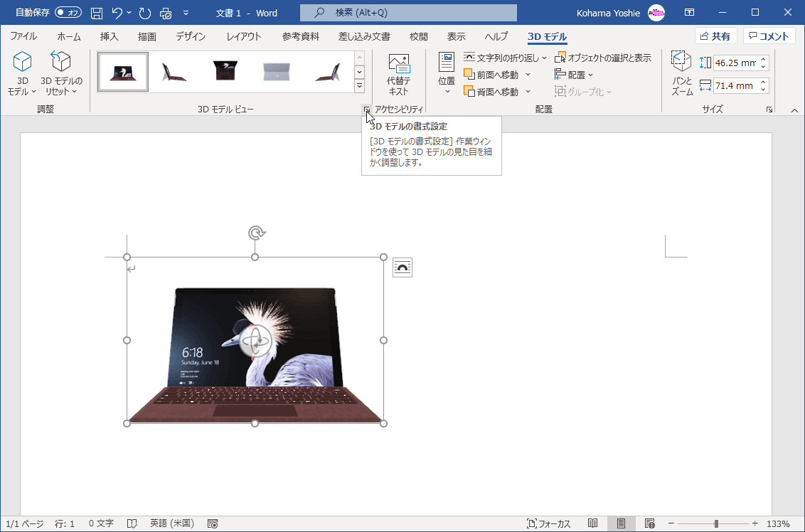Switch to the 挿入 ribbon tab
The image size is (805, 532).
108,36
